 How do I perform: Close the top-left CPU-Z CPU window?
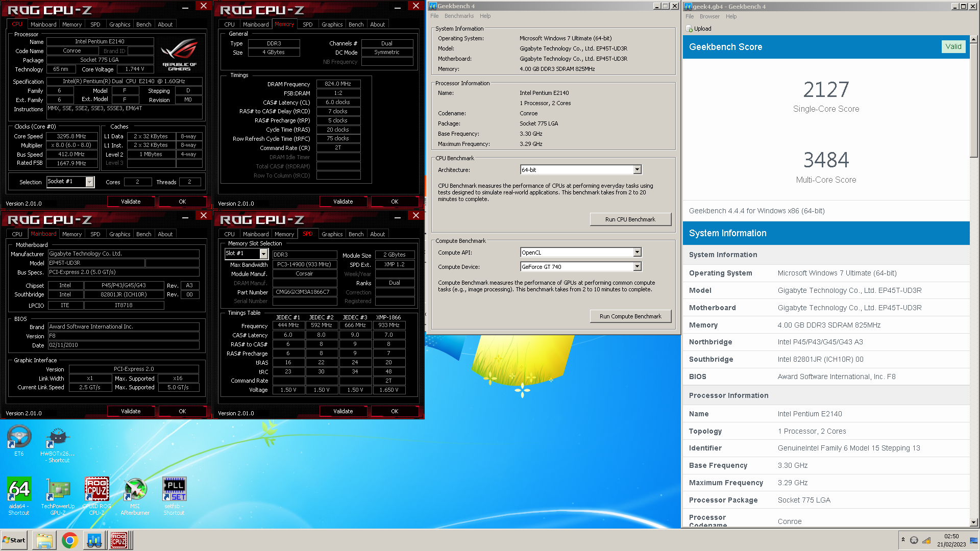204,6
